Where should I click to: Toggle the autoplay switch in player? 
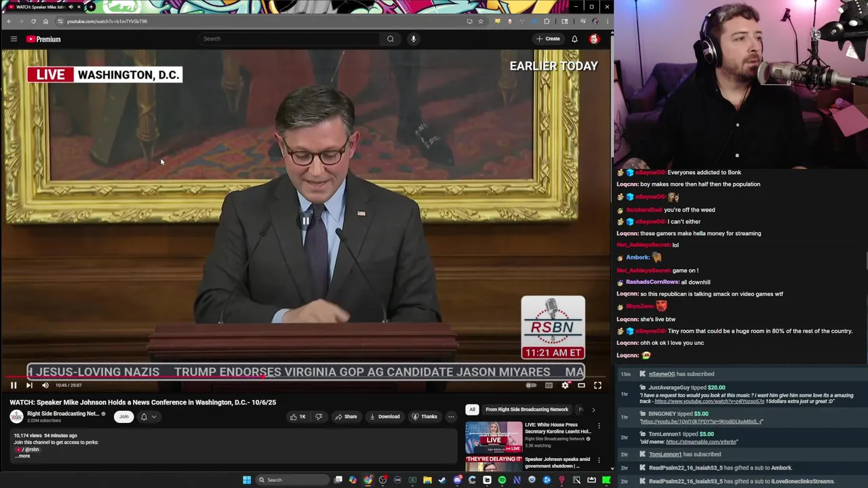[531, 385]
